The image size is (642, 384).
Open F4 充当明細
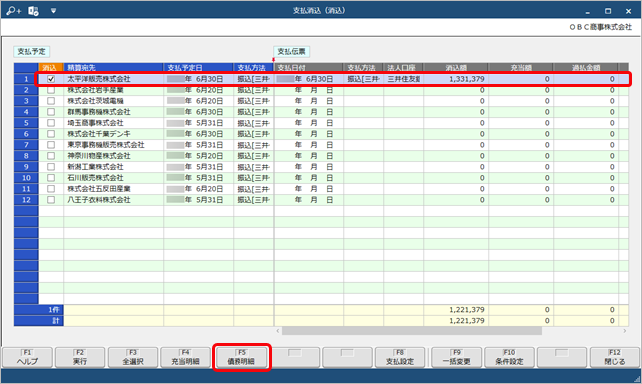(185, 357)
